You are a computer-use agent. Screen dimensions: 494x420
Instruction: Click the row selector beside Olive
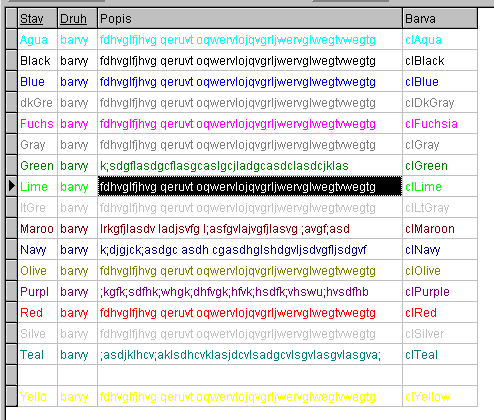coord(12,270)
